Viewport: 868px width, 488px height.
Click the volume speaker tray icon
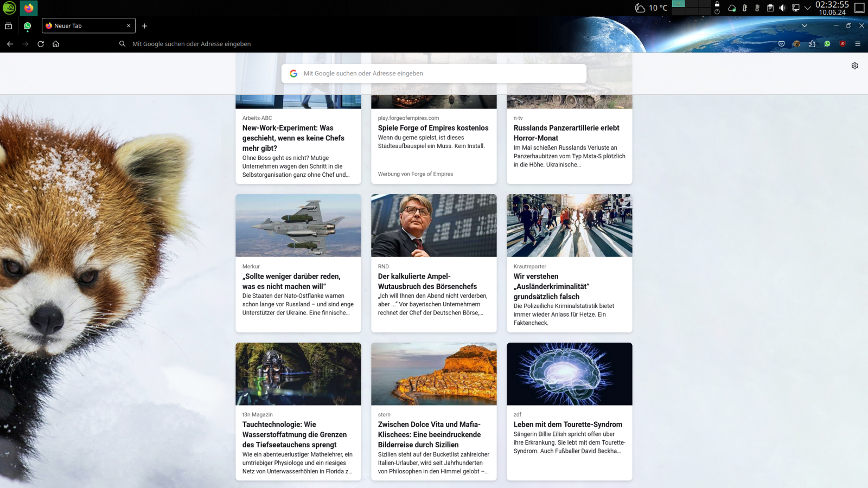(x=782, y=8)
